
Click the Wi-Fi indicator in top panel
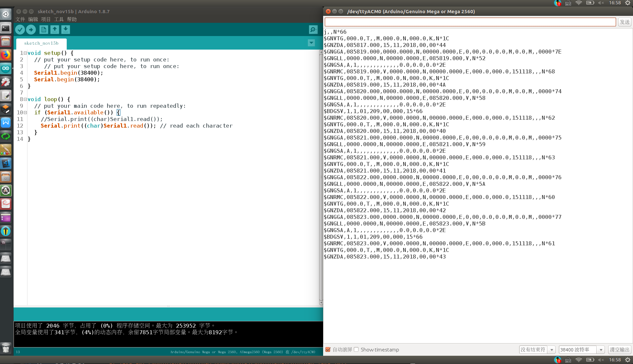tap(579, 3)
